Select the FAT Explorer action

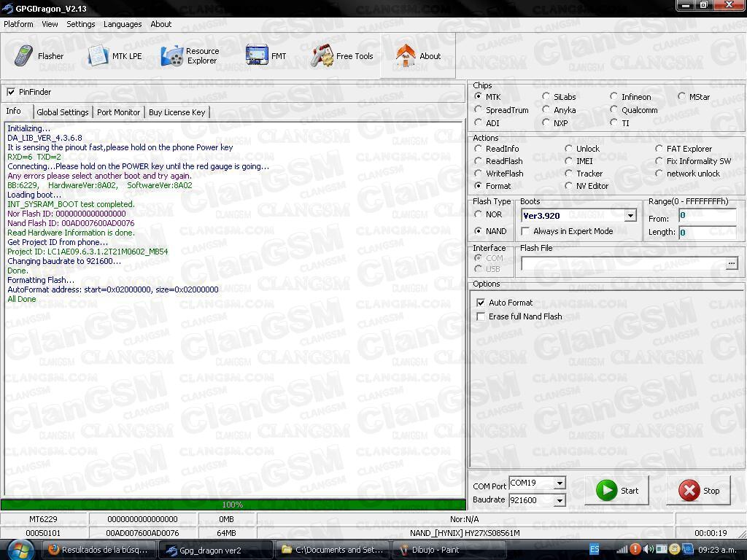659,149
